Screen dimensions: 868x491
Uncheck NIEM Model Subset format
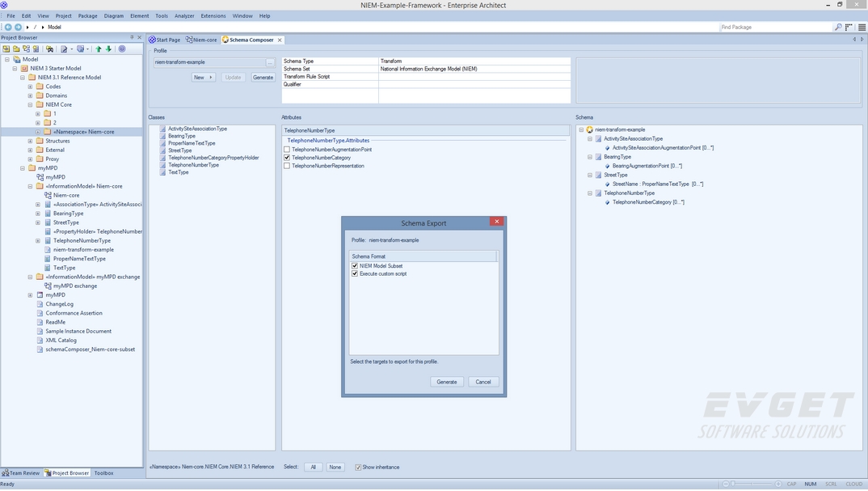tap(355, 266)
